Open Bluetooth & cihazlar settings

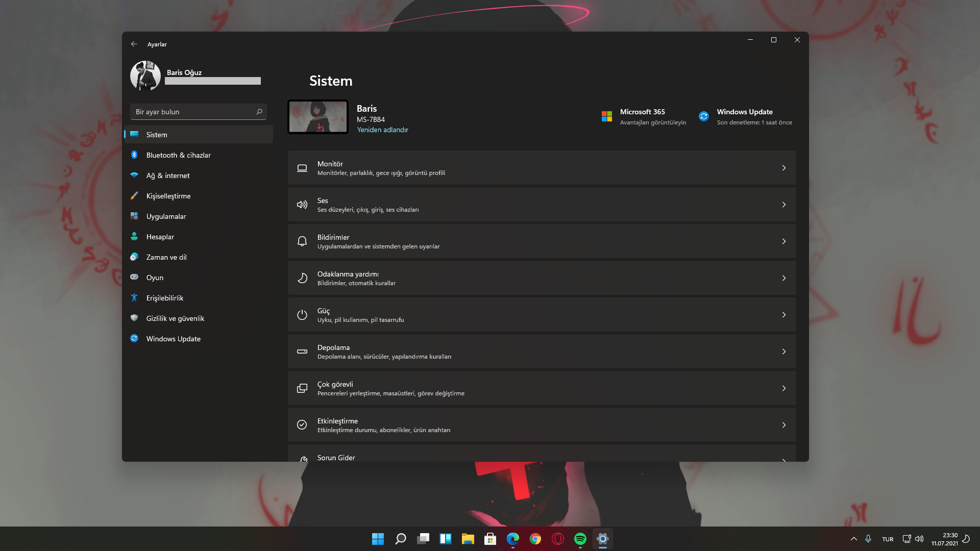tap(178, 155)
